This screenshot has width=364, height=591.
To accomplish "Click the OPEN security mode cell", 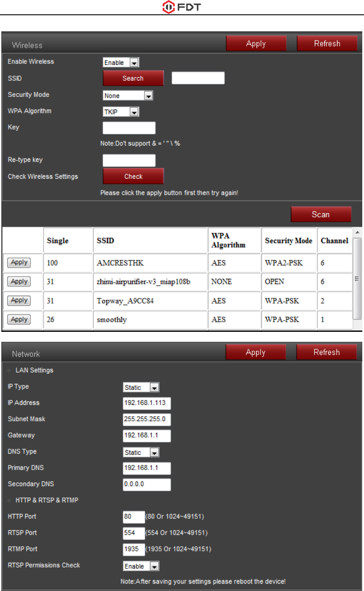I will point(289,282).
